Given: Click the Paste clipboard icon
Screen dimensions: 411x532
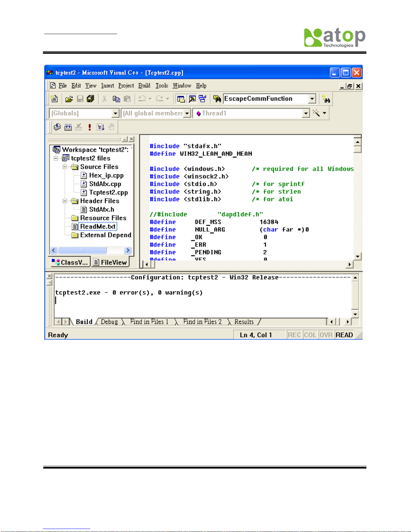Looking at the screenshot, I should pyautogui.click(x=127, y=99).
